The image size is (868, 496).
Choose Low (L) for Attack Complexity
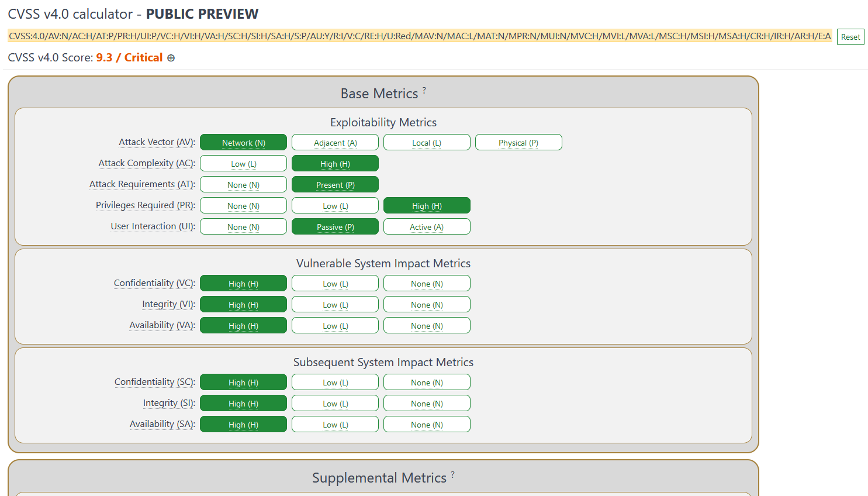pyautogui.click(x=244, y=164)
